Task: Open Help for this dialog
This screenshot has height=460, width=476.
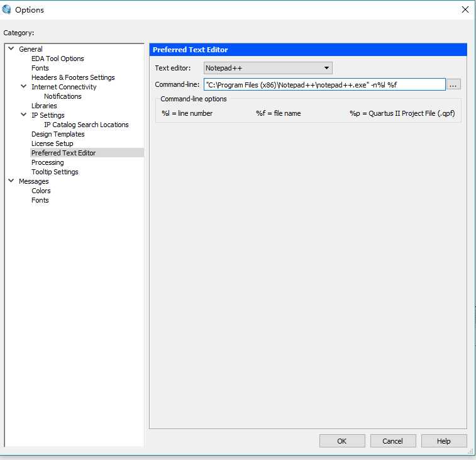Action: [444, 441]
